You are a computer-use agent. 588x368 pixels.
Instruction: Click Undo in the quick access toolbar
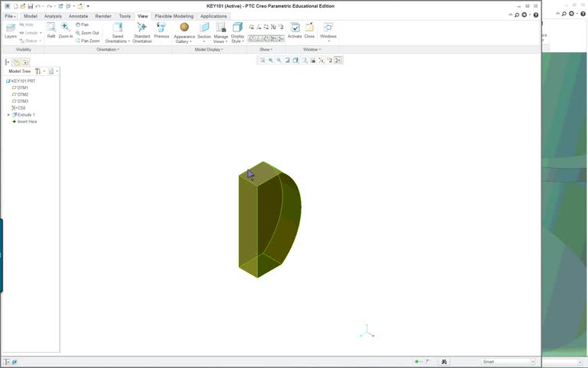pyautogui.click(x=38, y=6)
